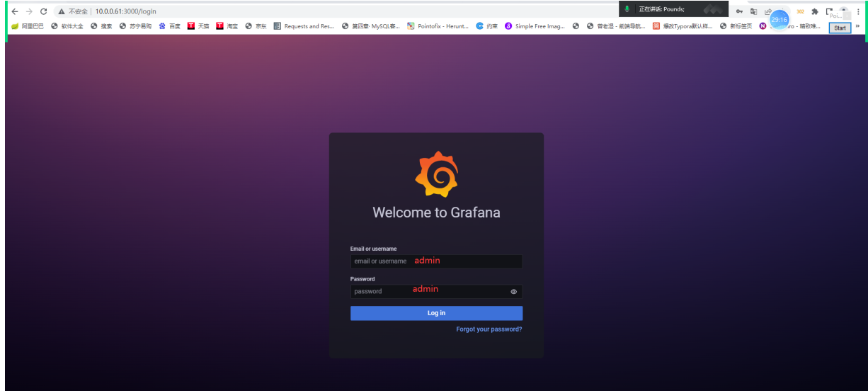Click the browser forward arrow
This screenshot has width=868, height=391.
pyautogui.click(x=29, y=11)
